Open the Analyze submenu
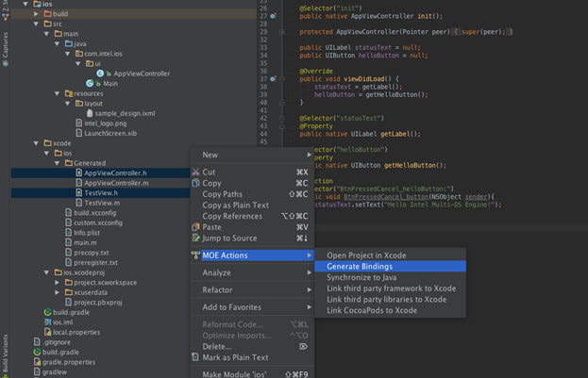The width and height of the screenshot is (588, 378). [x=252, y=272]
